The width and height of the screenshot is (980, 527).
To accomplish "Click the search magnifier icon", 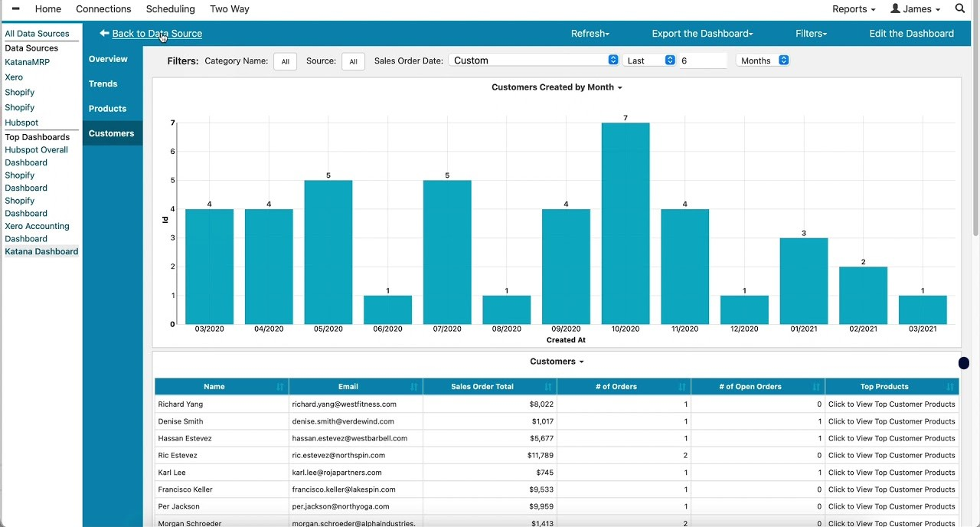I will 960,8.
